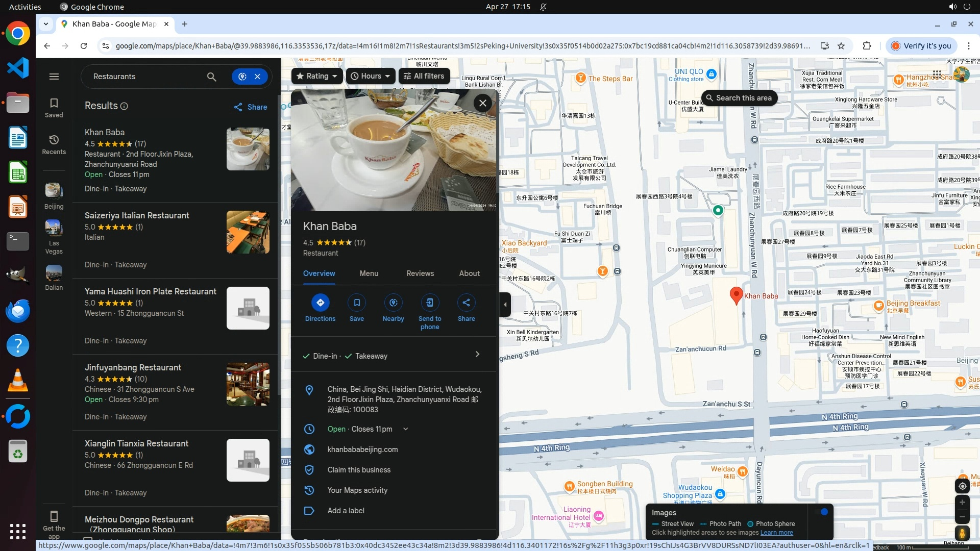Switch to the Menu tab
This screenshot has height=551, width=980.
click(369, 273)
